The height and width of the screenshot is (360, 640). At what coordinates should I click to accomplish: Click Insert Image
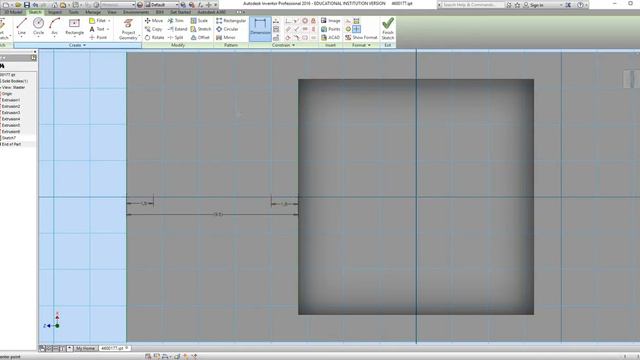pos(330,20)
